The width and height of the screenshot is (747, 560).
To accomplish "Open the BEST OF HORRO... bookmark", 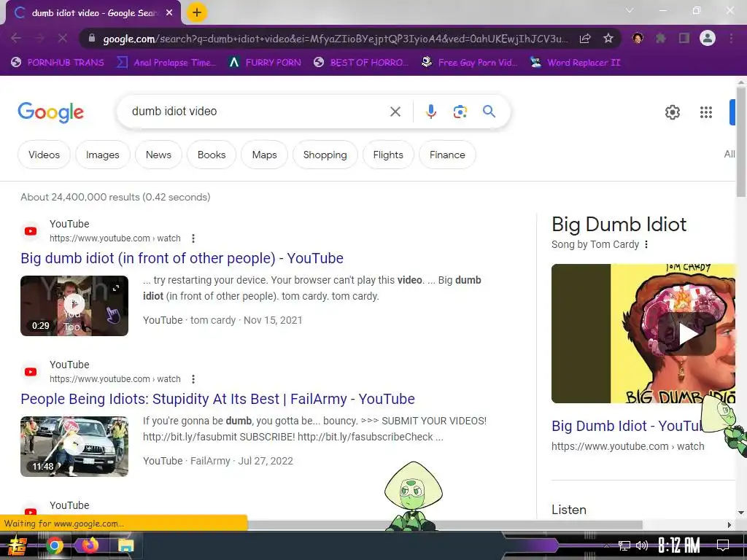I will [x=361, y=63].
